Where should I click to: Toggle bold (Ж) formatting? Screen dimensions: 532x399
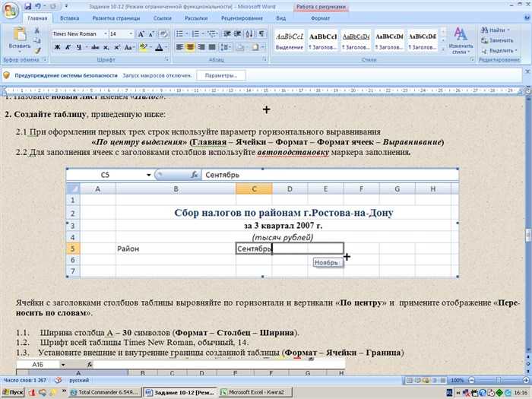click(x=57, y=47)
